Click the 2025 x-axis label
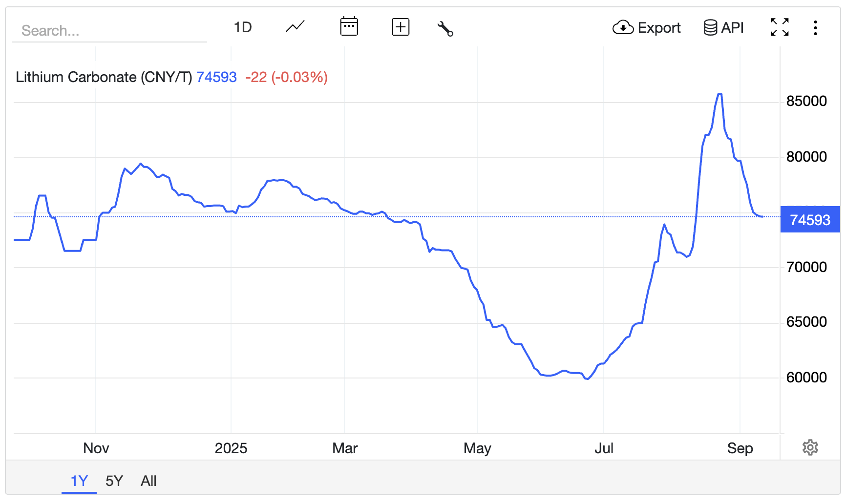Viewport: 846px width, 504px height. (x=231, y=448)
